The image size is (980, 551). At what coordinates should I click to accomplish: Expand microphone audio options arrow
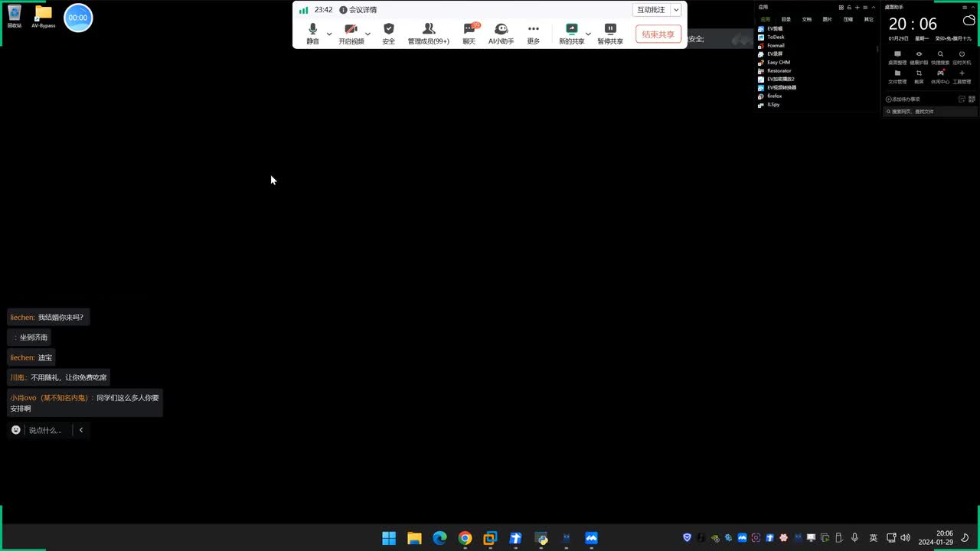click(x=329, y=34)
